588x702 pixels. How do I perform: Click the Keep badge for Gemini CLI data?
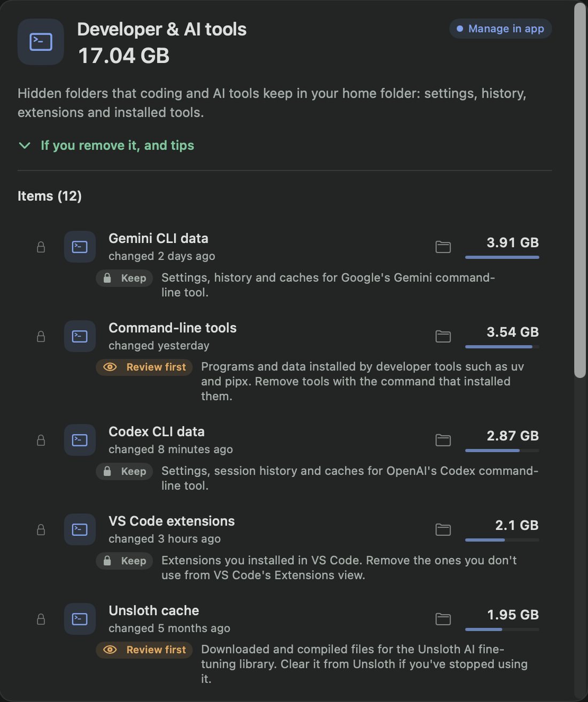point(125,278)
